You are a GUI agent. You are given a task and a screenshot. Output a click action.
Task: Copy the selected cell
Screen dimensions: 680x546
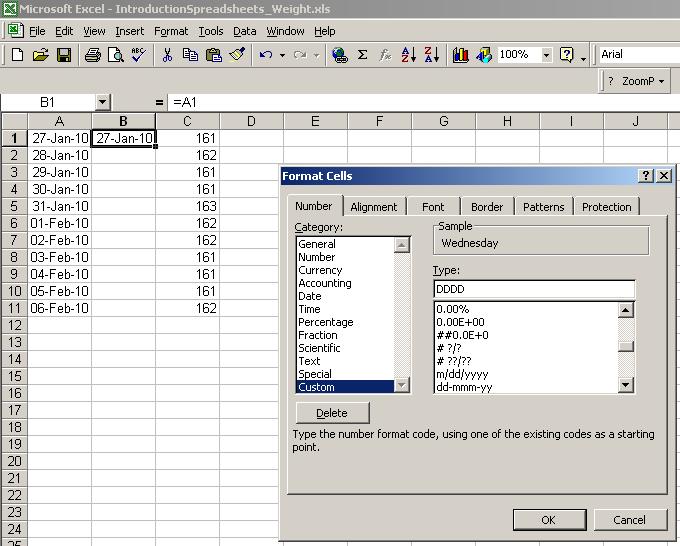tap(190, 55)
